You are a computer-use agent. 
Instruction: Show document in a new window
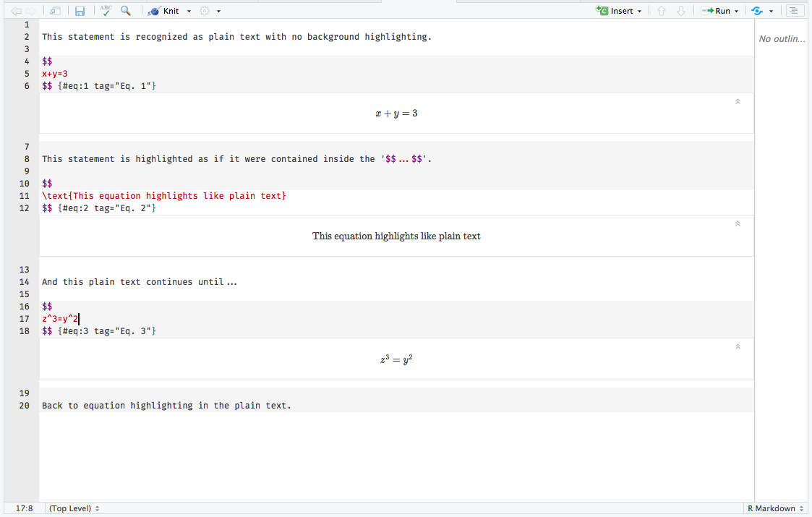pos(54,10)
